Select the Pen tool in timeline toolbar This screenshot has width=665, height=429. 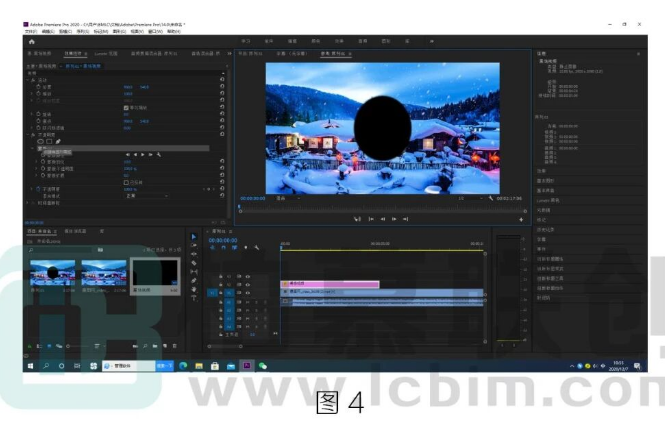194,281
